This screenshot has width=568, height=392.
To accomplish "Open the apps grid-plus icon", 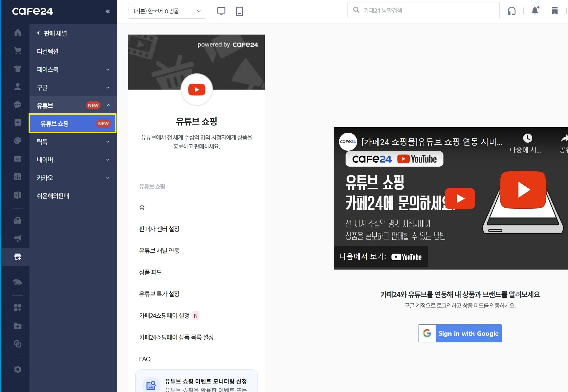I will 18,308.
